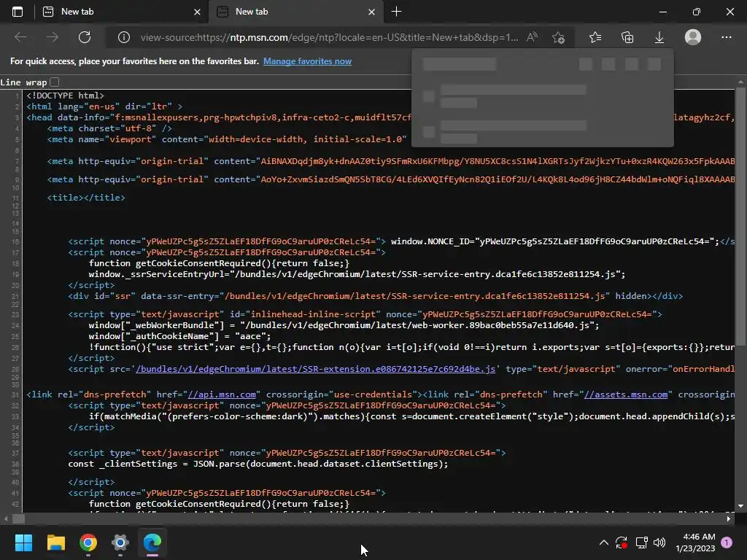Click the scroll left arrow

point(5,519)
